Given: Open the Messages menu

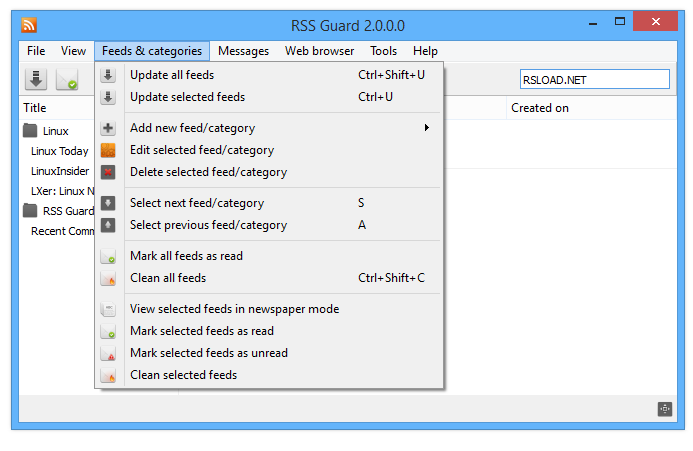Looking at the screenshot, I should tap(244, 51).
